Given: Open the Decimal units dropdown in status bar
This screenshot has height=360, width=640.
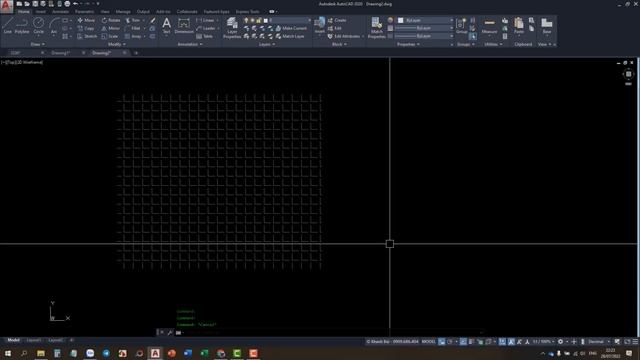Looking at the screenshot, I should (x=599, y=342).
